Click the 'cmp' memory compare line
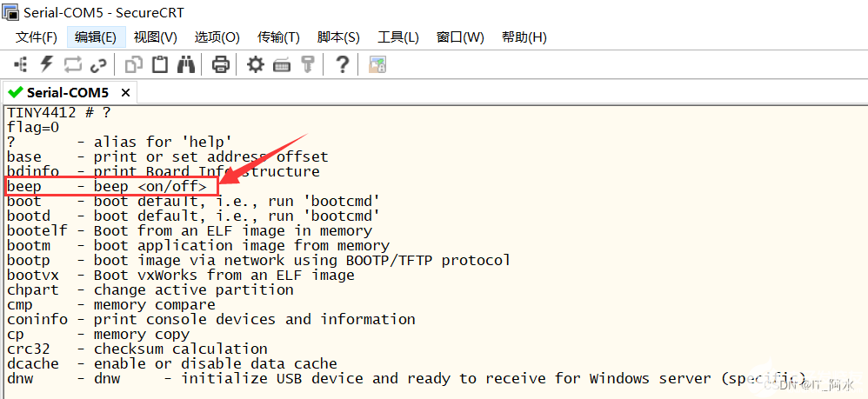The image size is (868, 399). pos(110,305)
